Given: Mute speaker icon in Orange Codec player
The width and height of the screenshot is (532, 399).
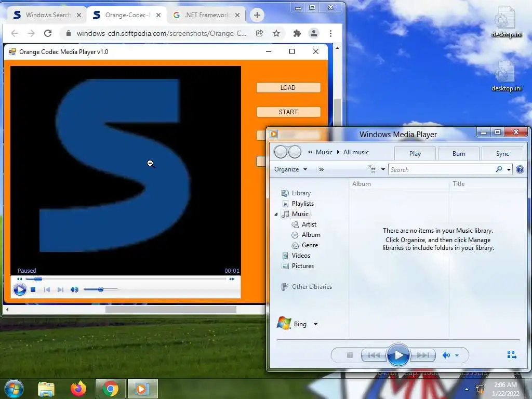Looking at the screenshot, I should click(x=74, y=290).
